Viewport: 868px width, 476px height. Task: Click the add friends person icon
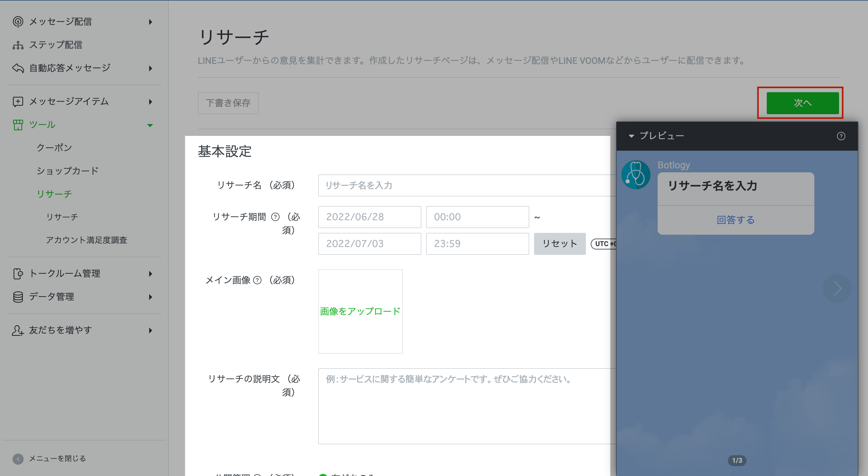[18, 330]
